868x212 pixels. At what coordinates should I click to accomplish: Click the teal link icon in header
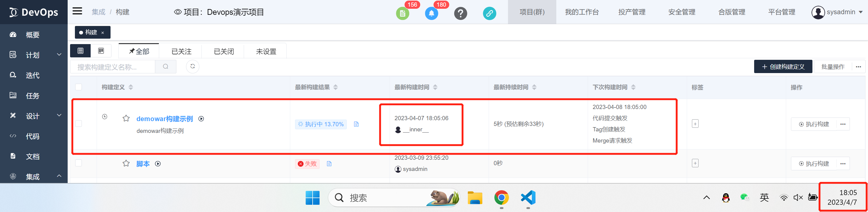click(489, 14)
